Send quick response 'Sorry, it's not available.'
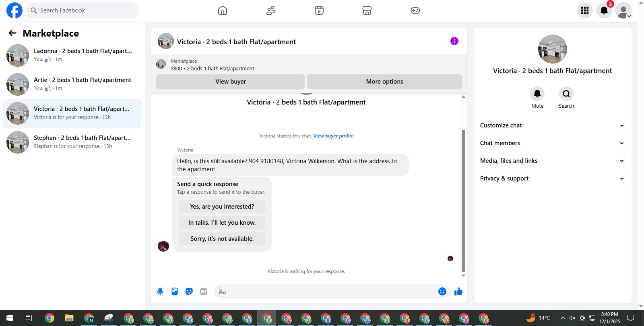644x326 pixels. tap(222, 239)
